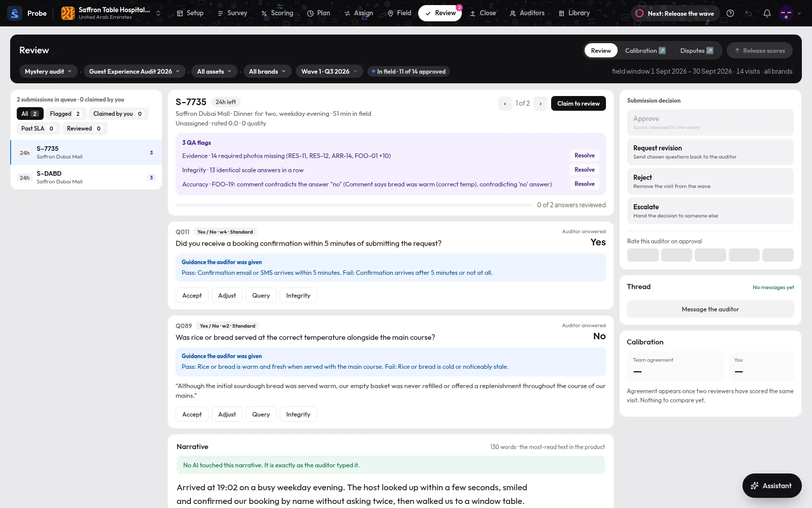Click fifth auditor rating segment
Viewport: 812px width, 508px height.
778,255
